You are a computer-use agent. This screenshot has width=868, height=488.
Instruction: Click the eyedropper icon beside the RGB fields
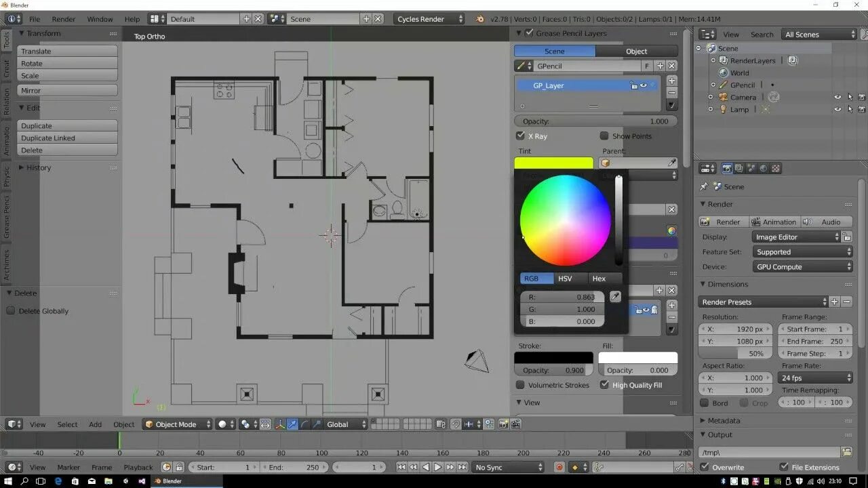[615, 296]
